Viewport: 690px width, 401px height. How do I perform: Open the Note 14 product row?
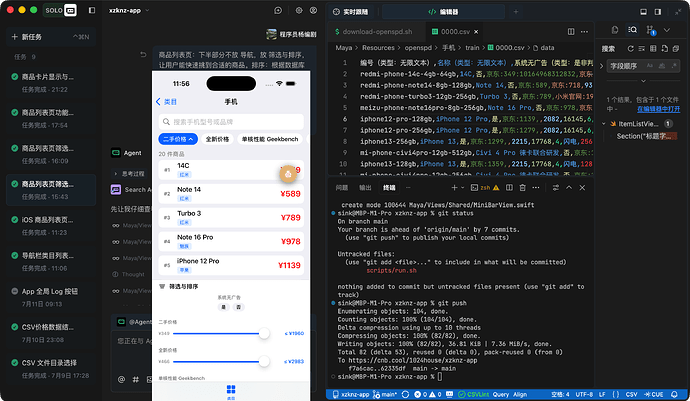tap(231, 194)
